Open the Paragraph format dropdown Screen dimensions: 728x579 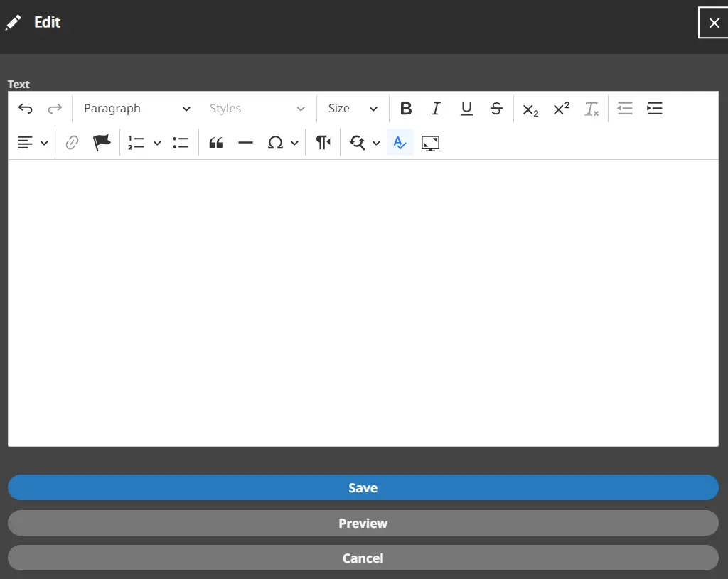point(136,109)
